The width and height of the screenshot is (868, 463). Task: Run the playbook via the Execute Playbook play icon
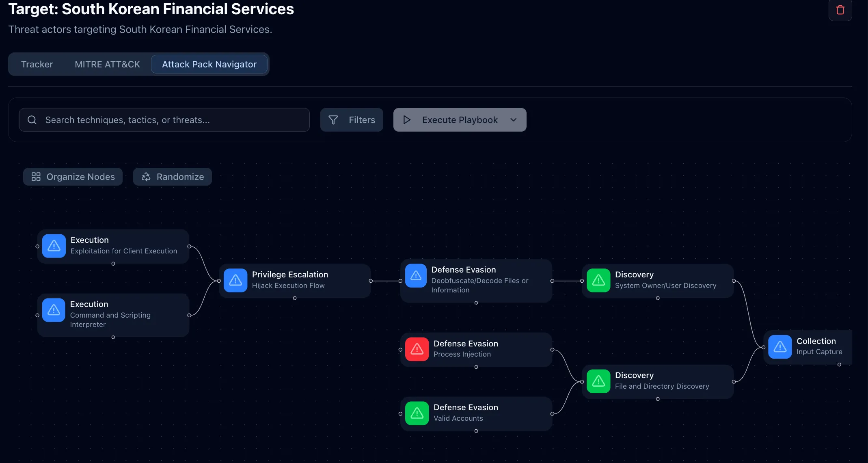(407, 120)
